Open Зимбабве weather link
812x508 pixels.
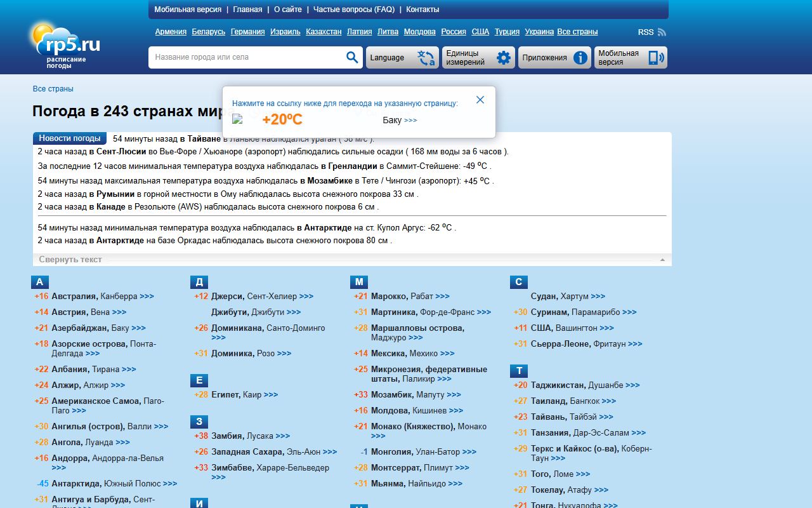point(233,468)
